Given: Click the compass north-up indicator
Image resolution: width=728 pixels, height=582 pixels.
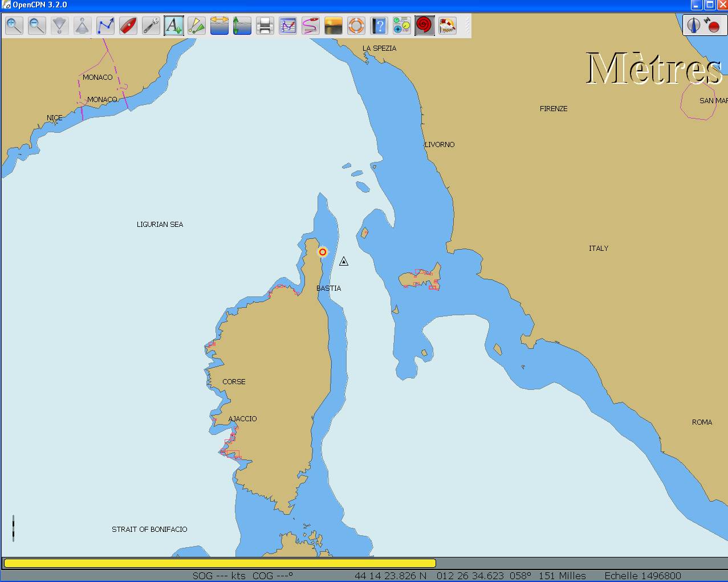Looking at the screenshot, I should [693, 25].
